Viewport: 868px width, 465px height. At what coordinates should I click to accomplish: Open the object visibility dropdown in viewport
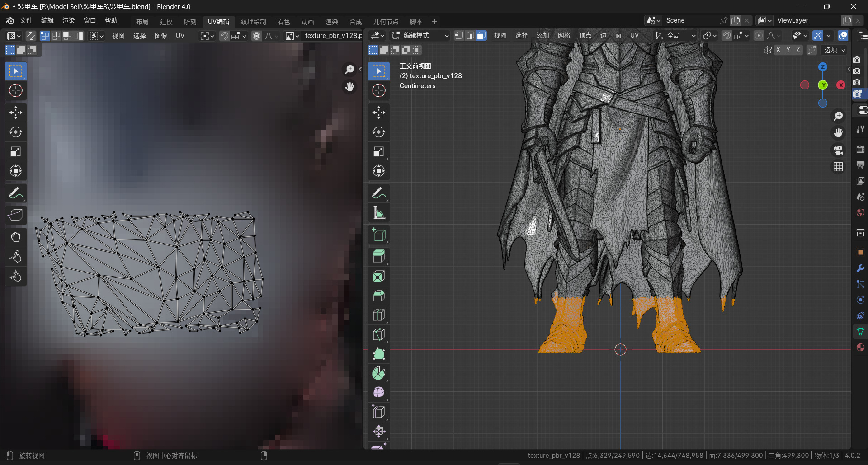pos(799,35)
